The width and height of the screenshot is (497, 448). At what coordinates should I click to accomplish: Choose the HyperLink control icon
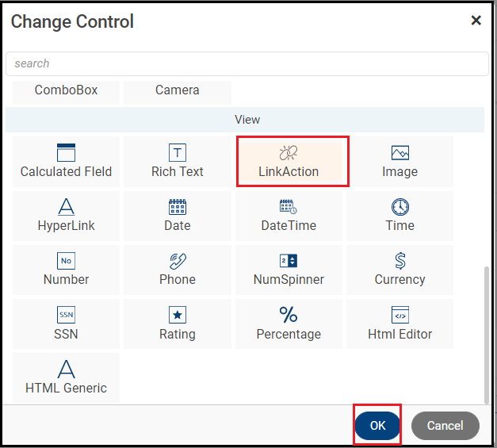point(66,207)
